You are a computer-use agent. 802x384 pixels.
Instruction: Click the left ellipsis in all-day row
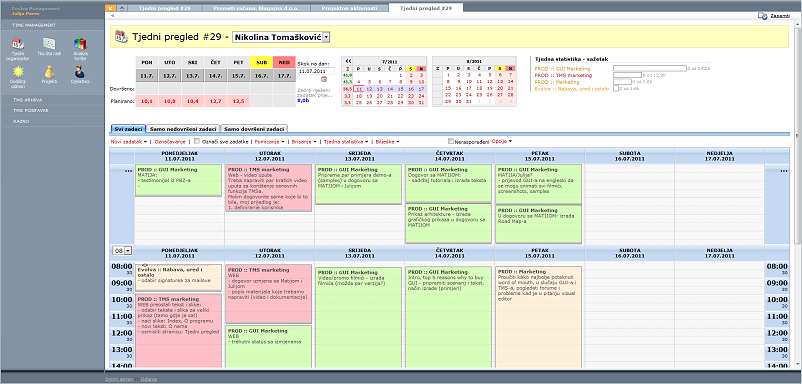(x=128, y=171)
